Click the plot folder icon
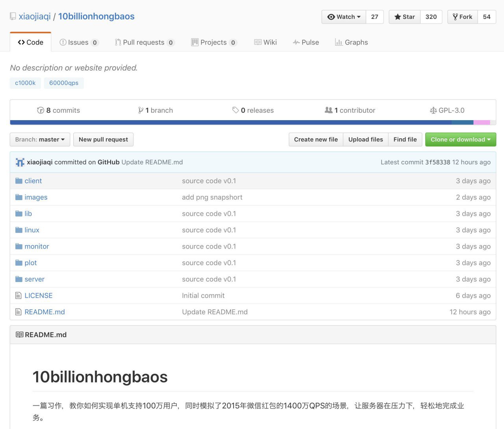This screenshot has height=429, width=504. click(19, 263)
